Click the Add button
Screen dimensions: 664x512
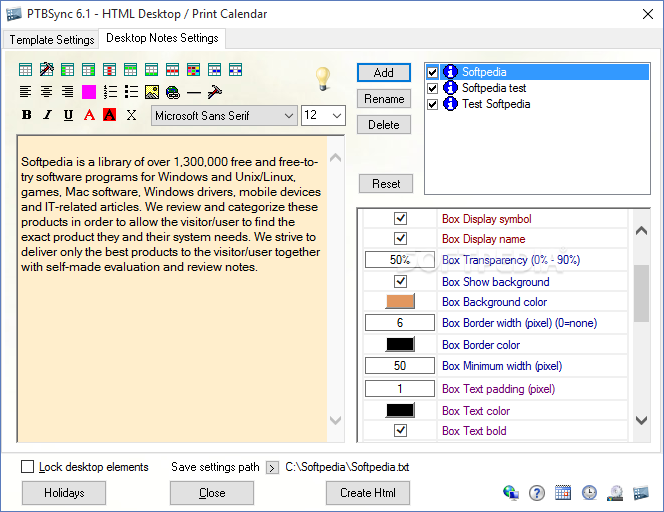[384, 73]
